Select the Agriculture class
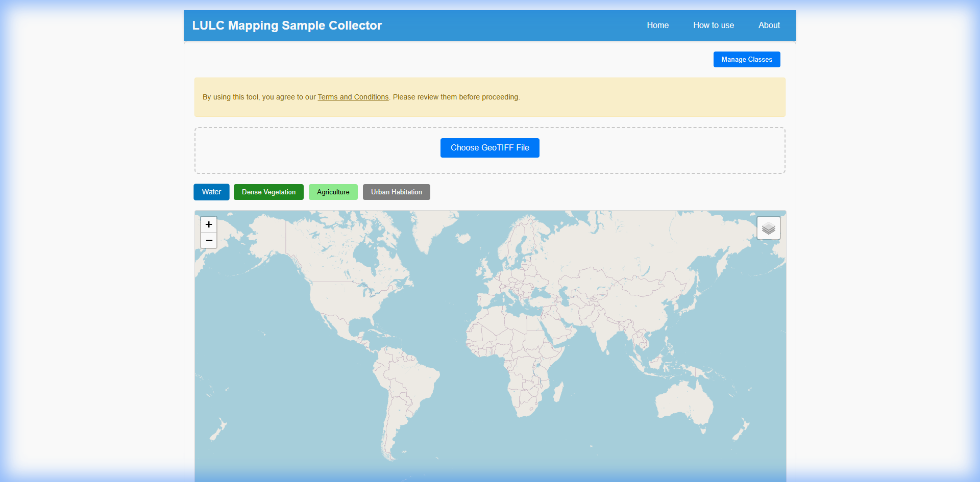980x482 pixels. [x=333, y=192]
